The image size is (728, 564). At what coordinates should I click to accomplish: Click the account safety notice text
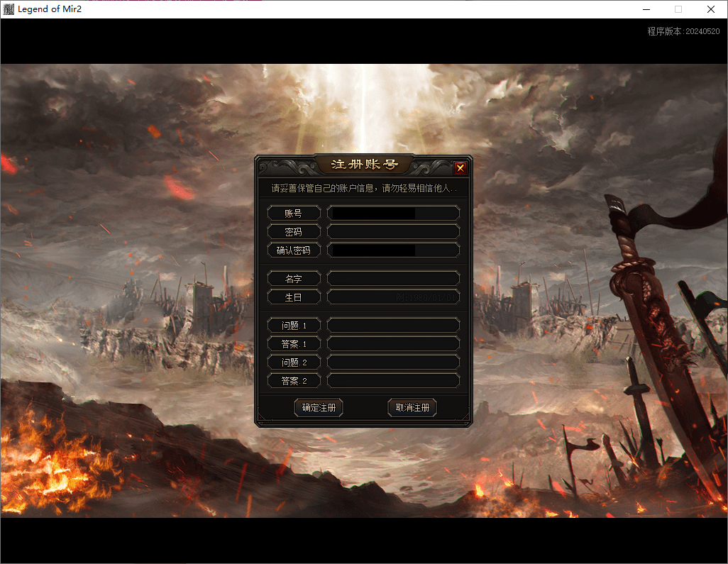pos(364,188)
